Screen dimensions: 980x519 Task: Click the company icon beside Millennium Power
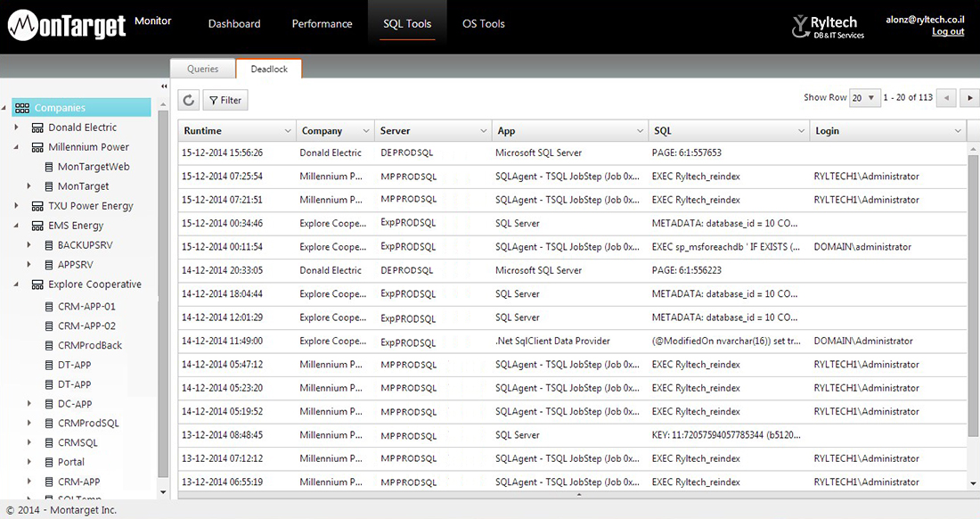(37, 147)
